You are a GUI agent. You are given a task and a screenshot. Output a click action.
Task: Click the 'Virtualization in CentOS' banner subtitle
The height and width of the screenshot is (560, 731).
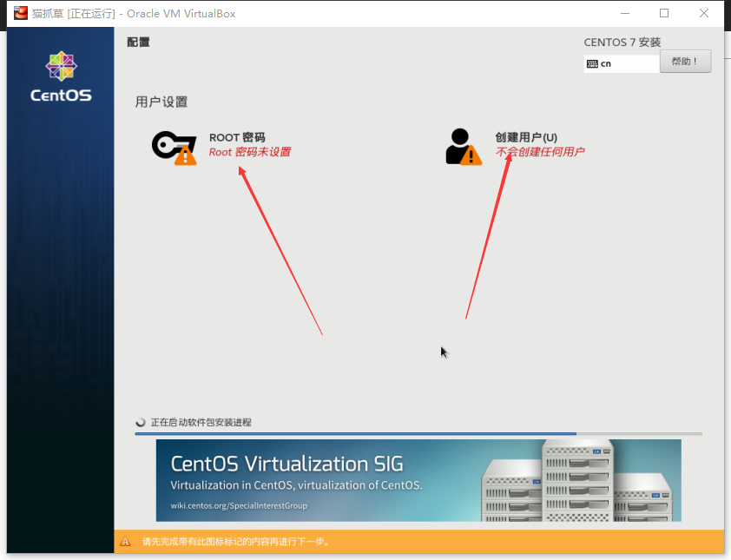tap(296, 485)
